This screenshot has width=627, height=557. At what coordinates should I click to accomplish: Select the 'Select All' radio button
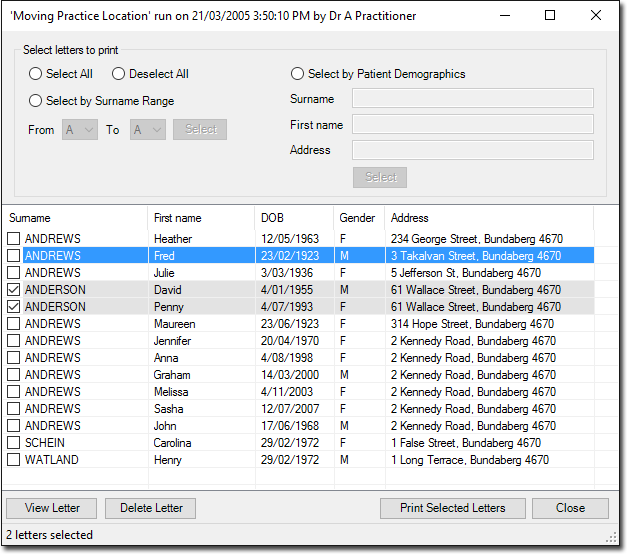pos(36,74)
